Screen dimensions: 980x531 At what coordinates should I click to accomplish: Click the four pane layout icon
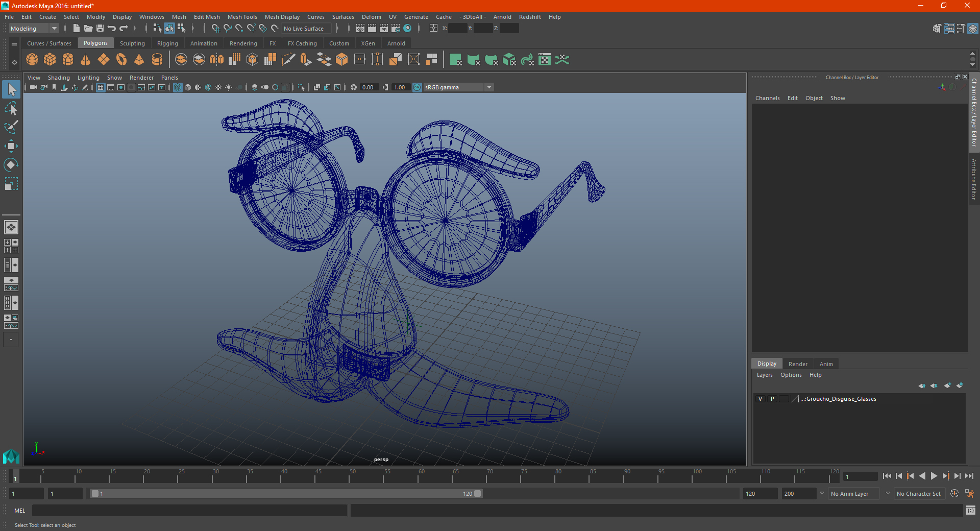click(x=11, y=246)
